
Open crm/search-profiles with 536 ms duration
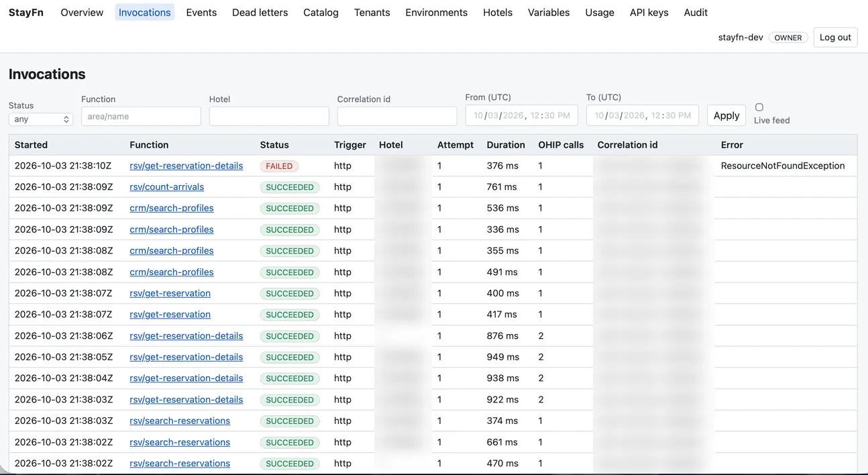(x=172, y=208)
